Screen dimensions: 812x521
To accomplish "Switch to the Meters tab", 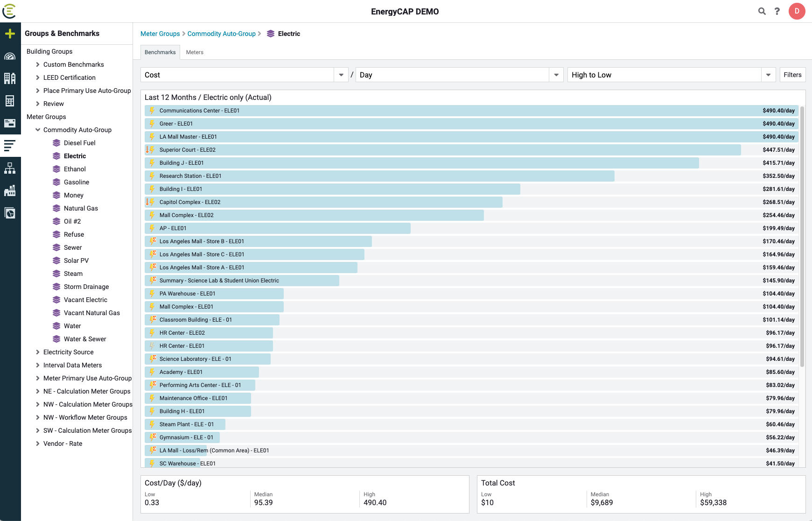I will 195,52.
